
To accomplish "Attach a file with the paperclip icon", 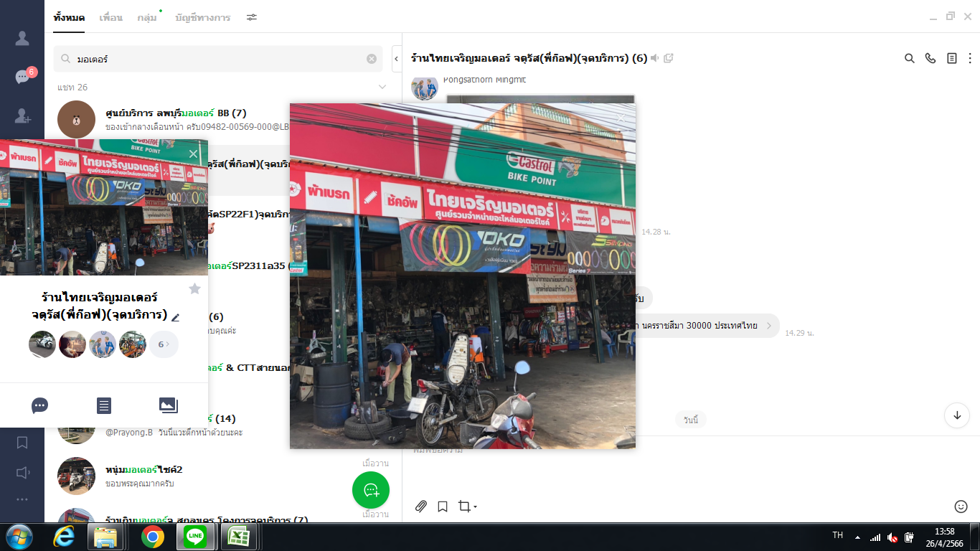I will coord(421,507).
